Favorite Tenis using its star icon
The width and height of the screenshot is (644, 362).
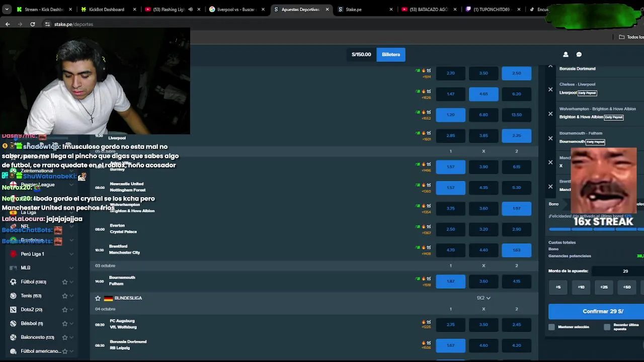point(64,296)
